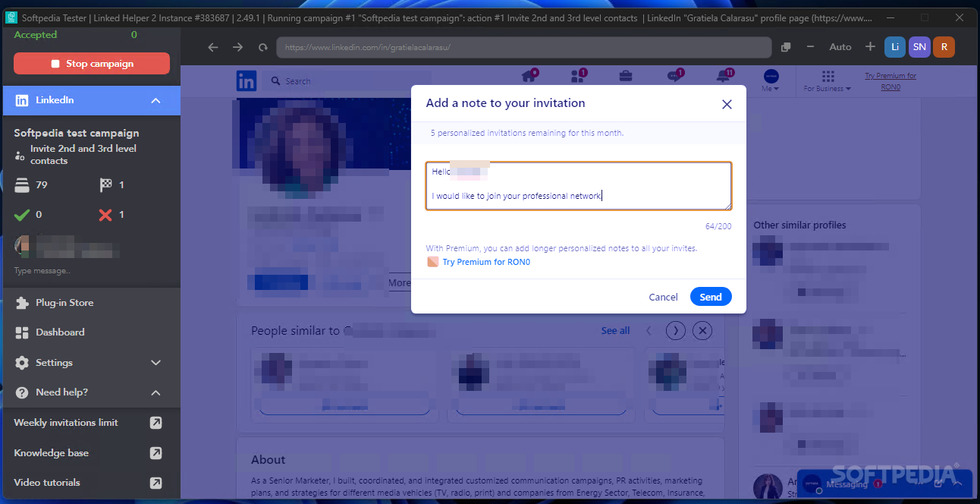Image resolution: width=980 pixels, height=504 pixels.
Task: Click the red failed X counter
Action: click(105, 215)
